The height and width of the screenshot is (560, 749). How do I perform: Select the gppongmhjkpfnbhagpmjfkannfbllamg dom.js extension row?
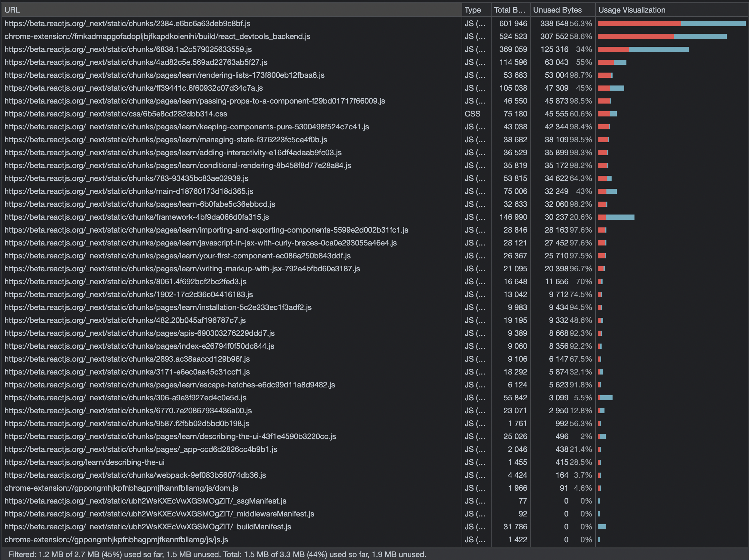click(x=121, y=488)
